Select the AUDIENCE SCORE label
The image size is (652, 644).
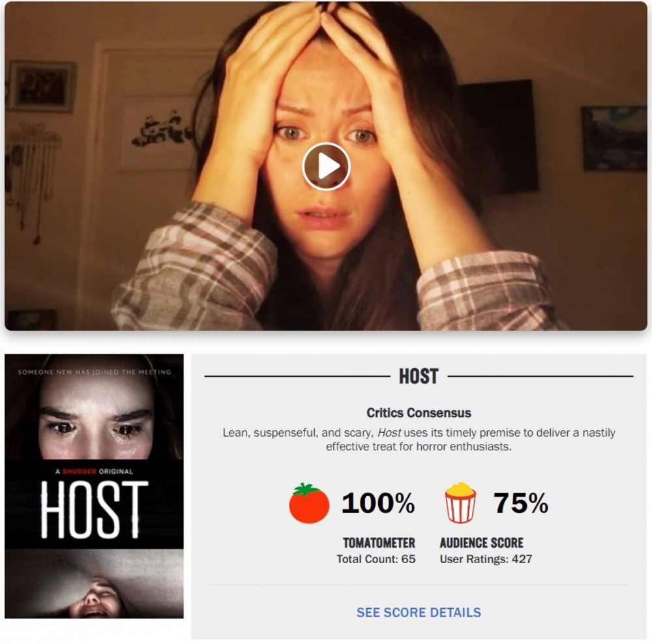tap(482, 542)
